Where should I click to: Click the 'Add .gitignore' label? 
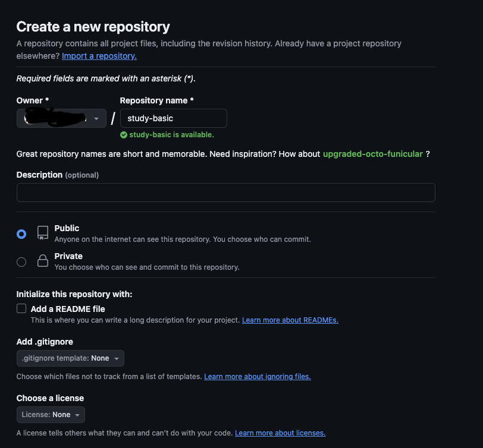[x=45, y=342]
